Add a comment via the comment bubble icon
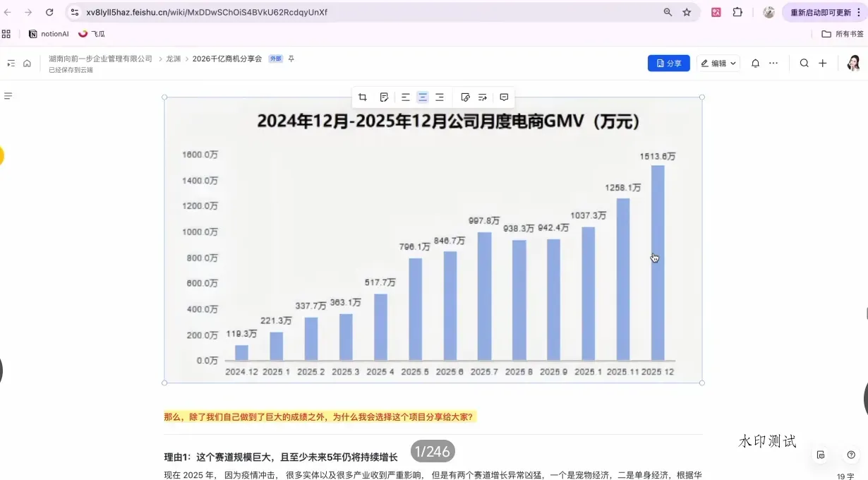The image size is (868, 480). tap(504, 97)
